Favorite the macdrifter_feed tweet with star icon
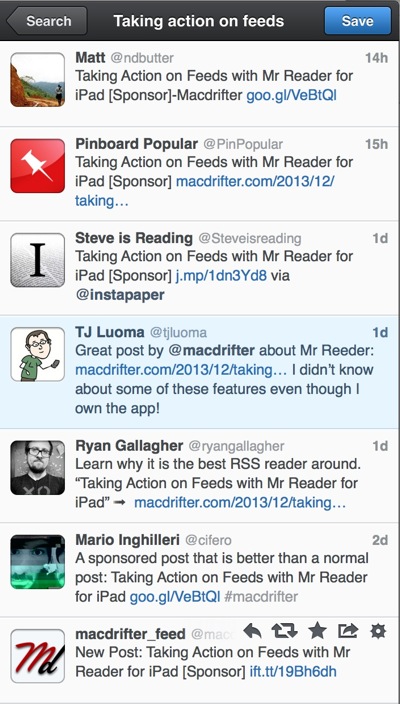 [x=317, y=632]
